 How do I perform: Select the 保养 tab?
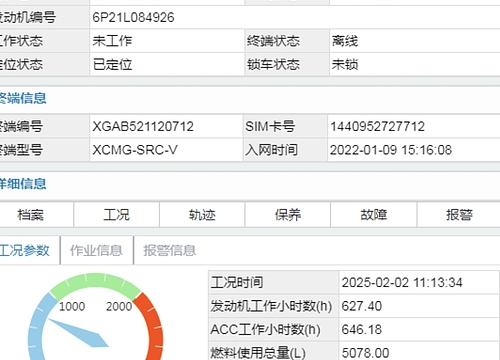[288, 215]
